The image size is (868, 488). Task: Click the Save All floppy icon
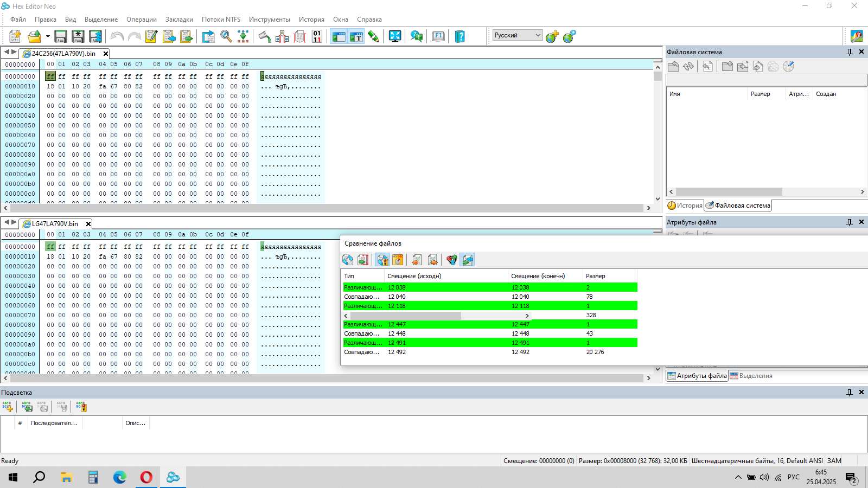tap(95, 36)
